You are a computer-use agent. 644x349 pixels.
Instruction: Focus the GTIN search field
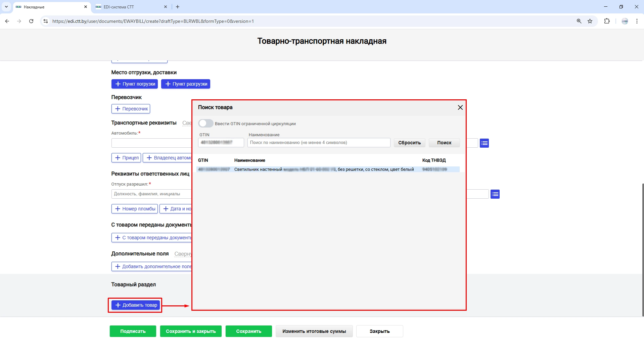pyautogui.click(x=221, y=143)
